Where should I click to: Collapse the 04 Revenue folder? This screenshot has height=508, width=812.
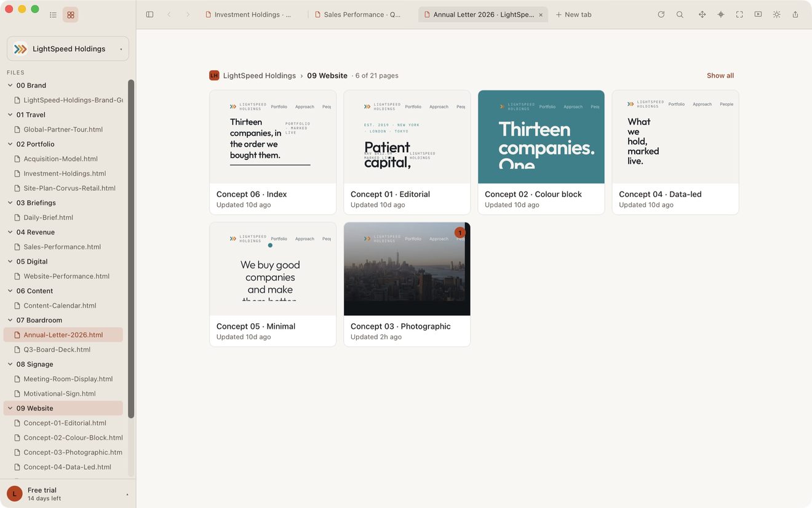click(10, 232)
